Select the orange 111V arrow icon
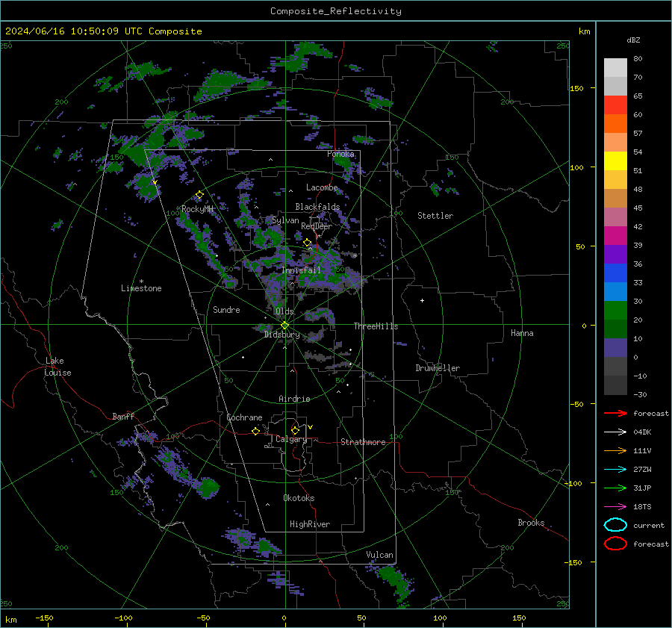The image size is (672, 628). point(615,450)
